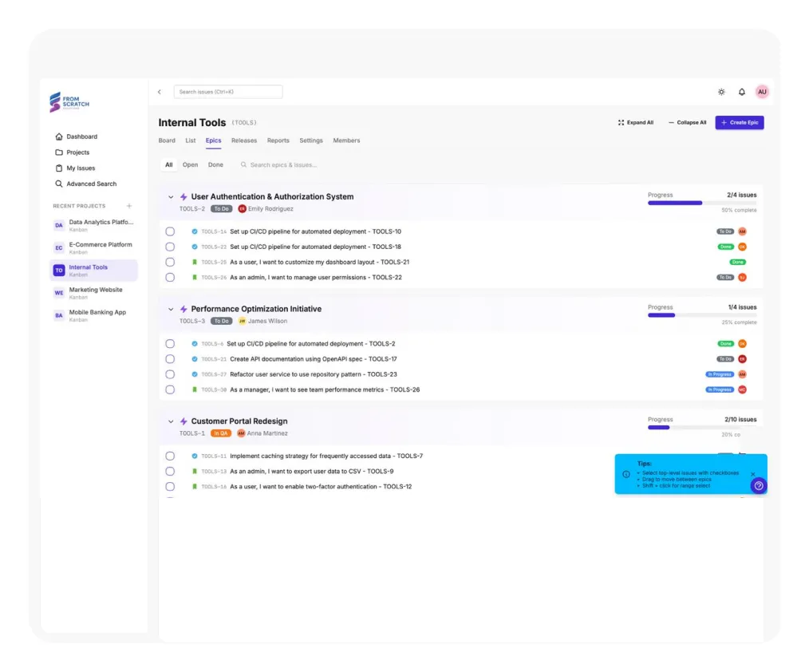Click the Create Epic button
Screen dimensions: 809x672
click(x=740, y=123)
